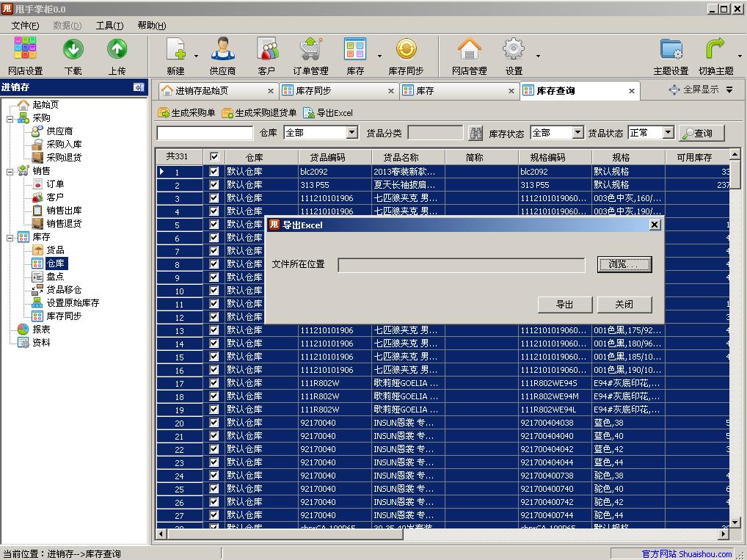Select 起始页 in the sidebar tree

coord(45,104)
